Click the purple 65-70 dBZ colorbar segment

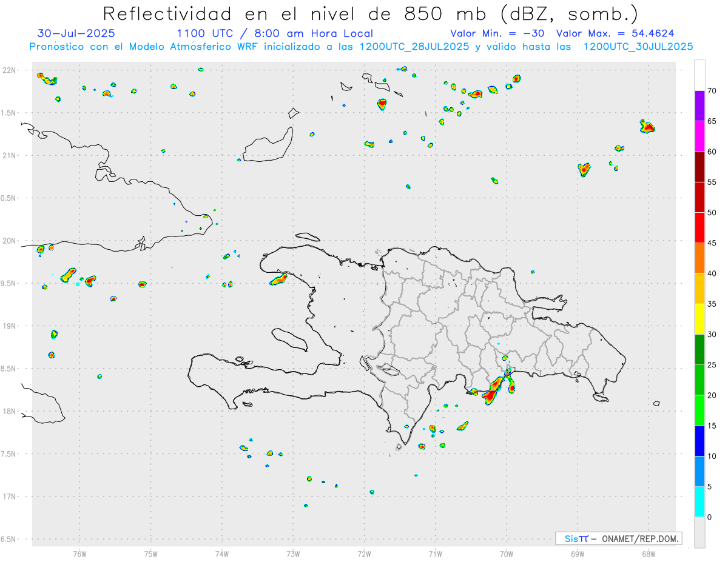coord(699,106)
